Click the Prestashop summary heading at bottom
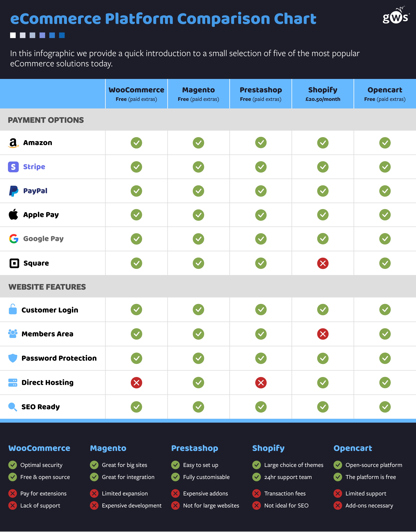The height and width of the screenshot is (532, 416). pos(195,448)
